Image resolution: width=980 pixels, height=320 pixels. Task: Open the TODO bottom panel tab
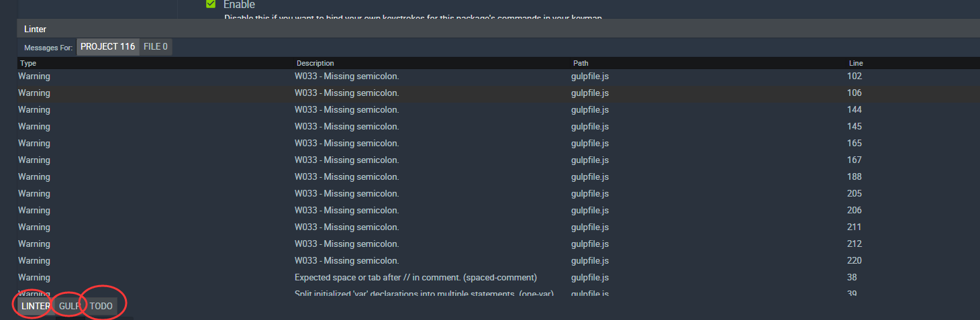(x=101, y=306)
